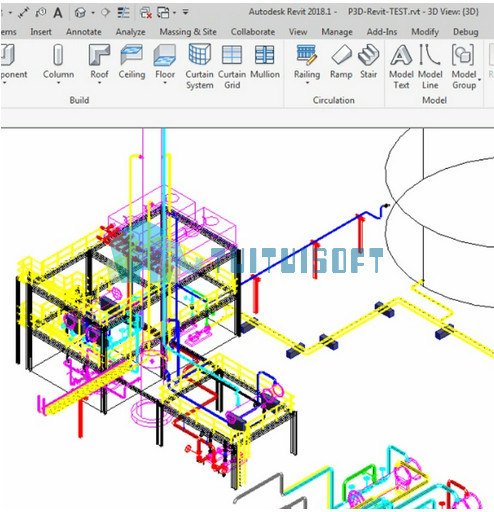Select the Model Line tool

[x=430, y=67]
